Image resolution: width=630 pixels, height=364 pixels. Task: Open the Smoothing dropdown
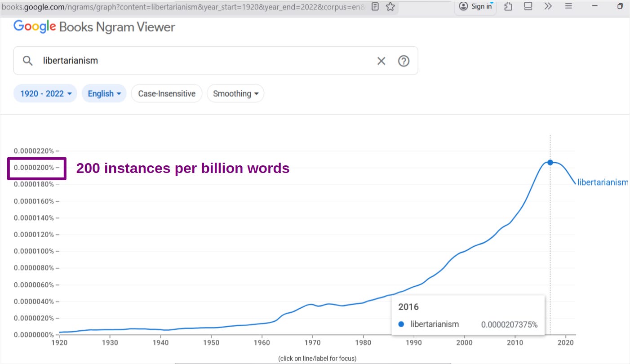(235, 93)
